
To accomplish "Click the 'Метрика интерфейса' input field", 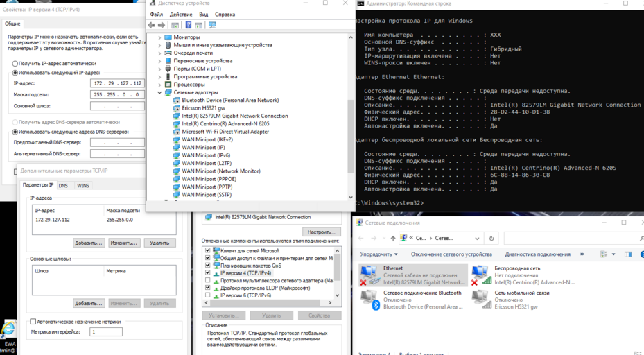I will point(106,332).
